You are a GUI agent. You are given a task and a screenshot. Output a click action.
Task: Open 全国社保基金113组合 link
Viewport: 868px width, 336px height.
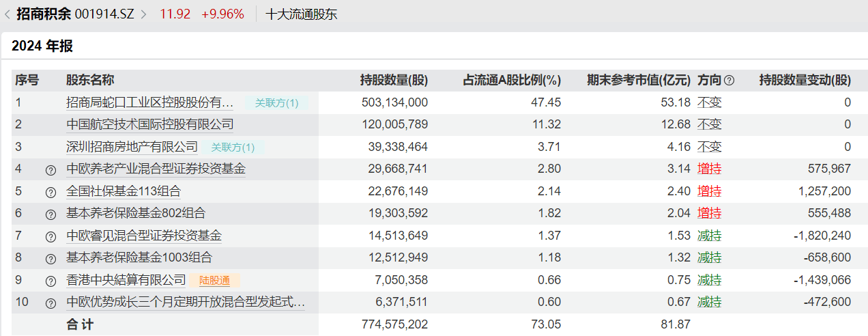pyautogui.click(x=124, y=191)
